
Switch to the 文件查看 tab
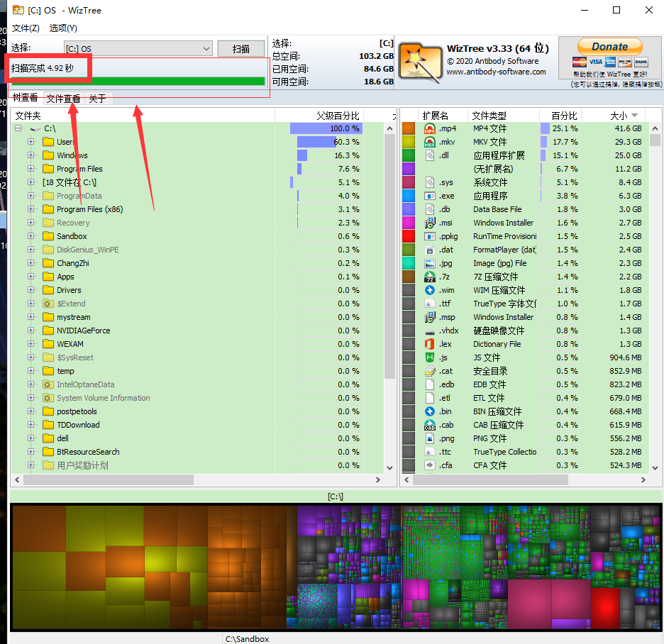pyautogui.click(x=63, y=99)
